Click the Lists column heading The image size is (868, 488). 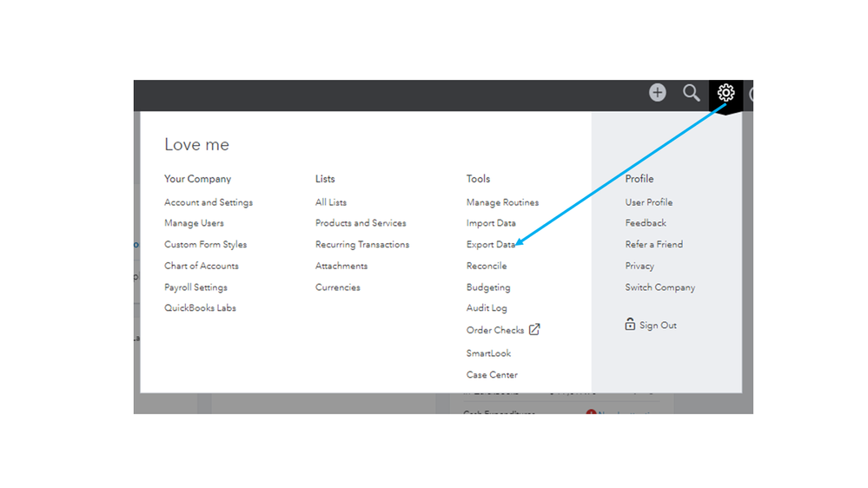[x=325, y=179]
